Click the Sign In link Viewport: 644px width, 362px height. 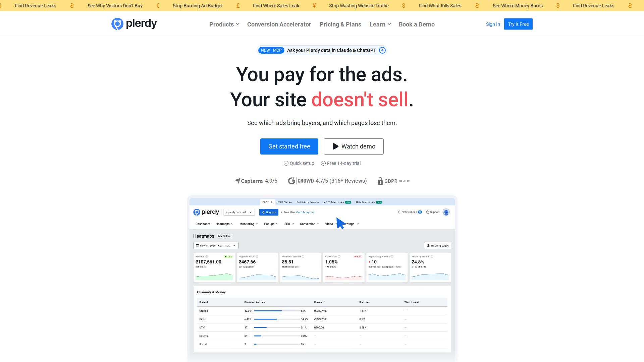click(x=493, y=24)
